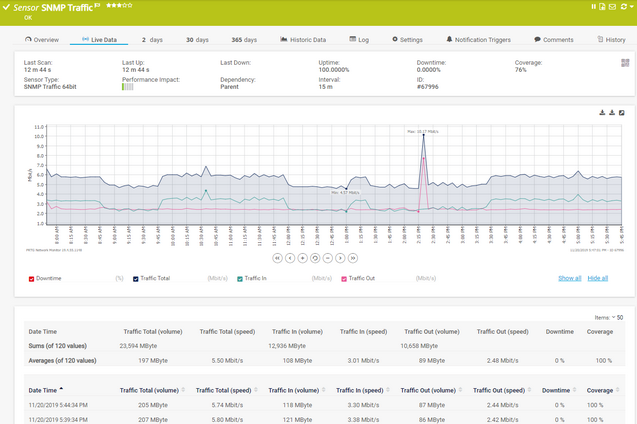Open the QR code icon
The height and width of the screenshot is (424, 637).
pos(625,63)
